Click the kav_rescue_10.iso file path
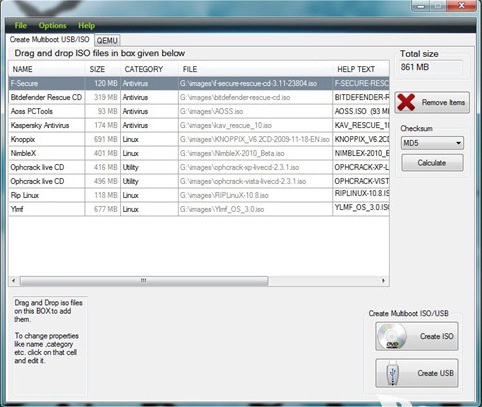This screenshot has width=482, height=407. click(255, 125)
